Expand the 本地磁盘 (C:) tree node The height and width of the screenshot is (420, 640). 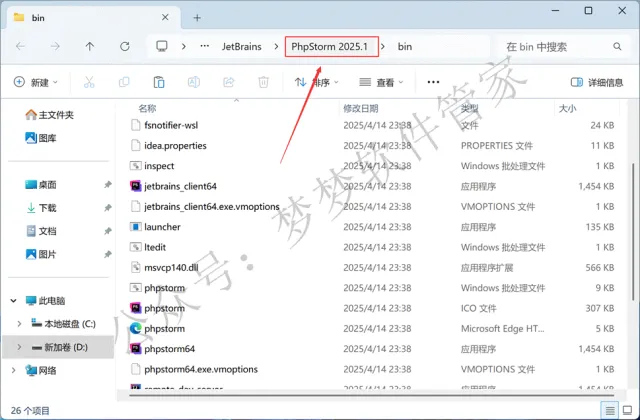(19, 324)
